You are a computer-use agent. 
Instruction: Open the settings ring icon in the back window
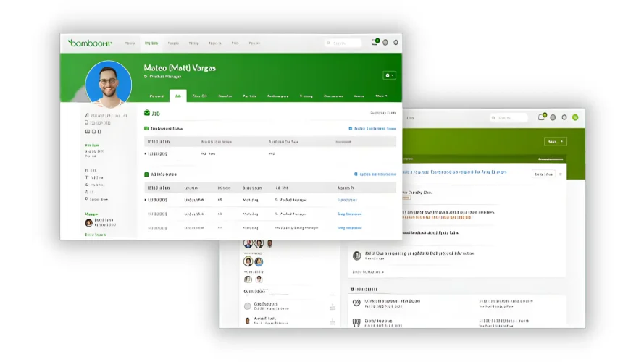pos(564,117)
